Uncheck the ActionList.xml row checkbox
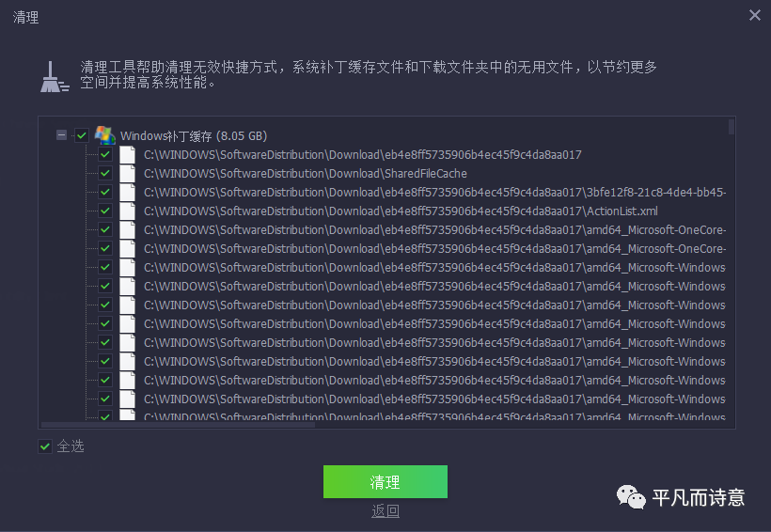The image size is (771, 532). (x=104, y=211)
